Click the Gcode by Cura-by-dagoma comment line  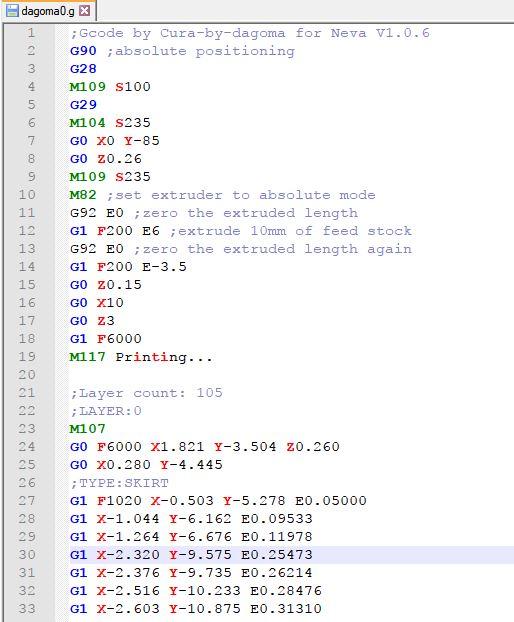pyautogui.click(x=250, y=33)
